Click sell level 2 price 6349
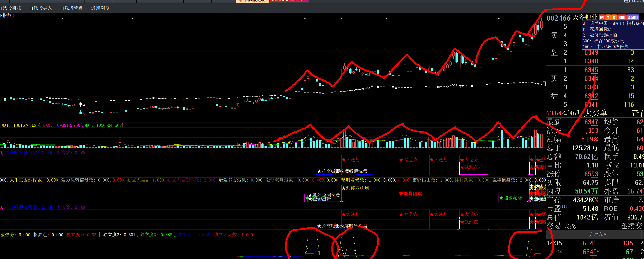 [591, 53]
